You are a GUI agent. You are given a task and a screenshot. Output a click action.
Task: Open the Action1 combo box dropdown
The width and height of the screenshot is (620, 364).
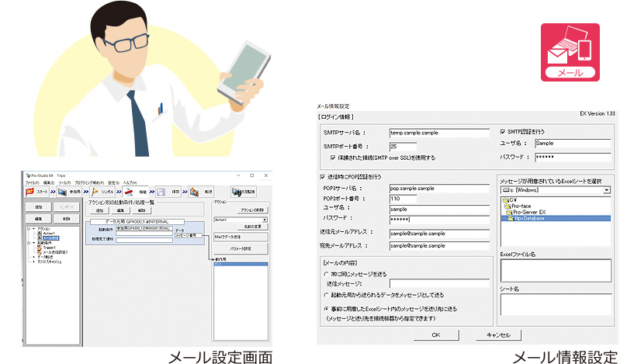point(265,220)
